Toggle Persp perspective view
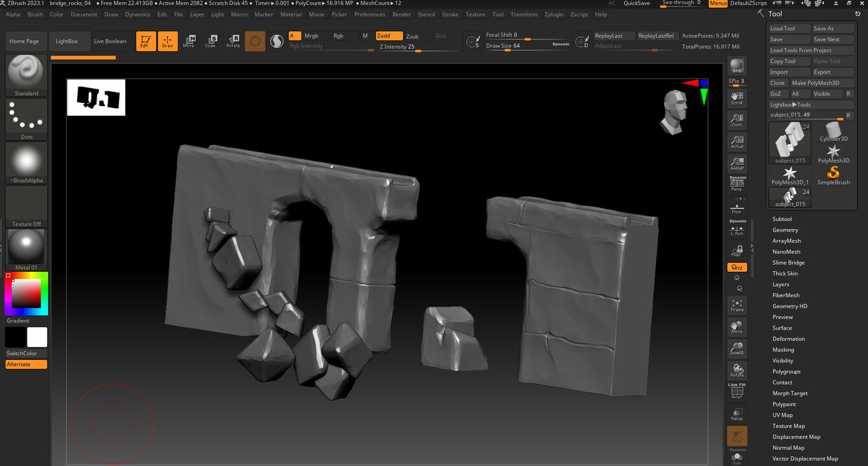Image resolution: width=868 pixels, height=466 pixels. [737, 184]
